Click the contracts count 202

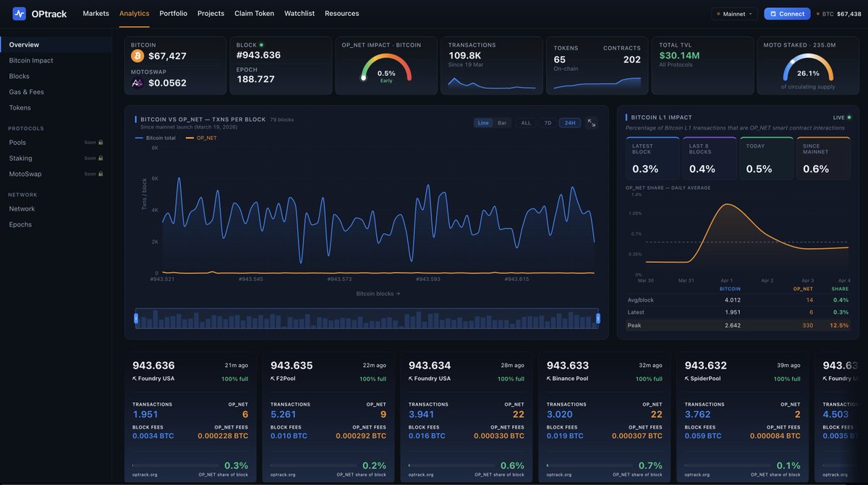click(x=632, y=59)
